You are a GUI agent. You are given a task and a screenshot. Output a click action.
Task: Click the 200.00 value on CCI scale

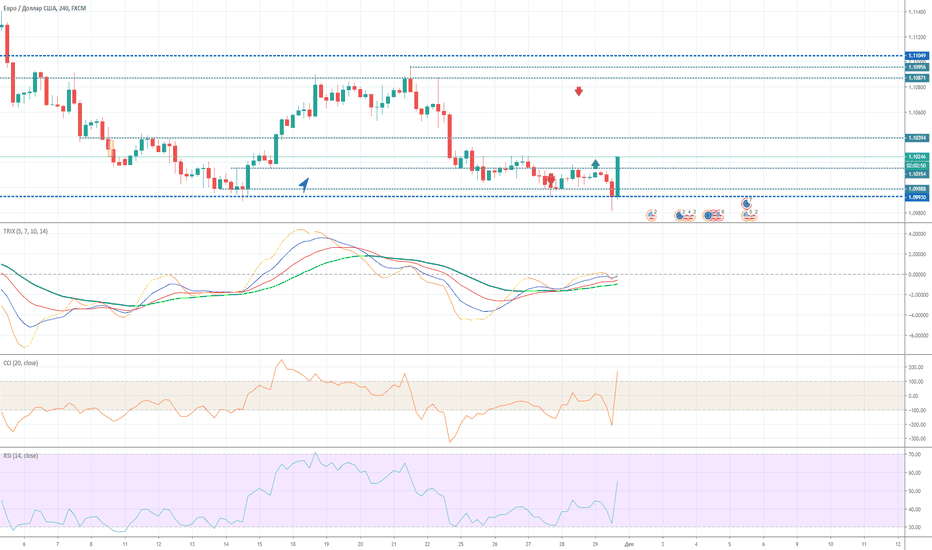coord(918,367)
